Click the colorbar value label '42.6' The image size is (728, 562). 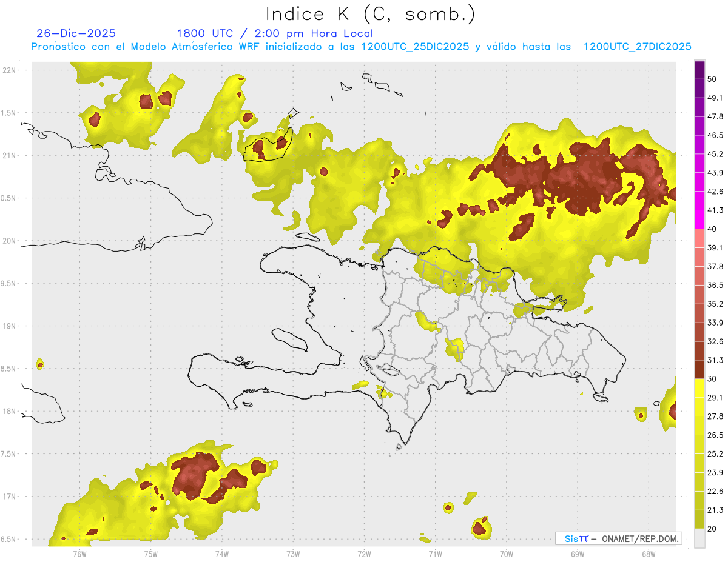[x=715, y=192]
